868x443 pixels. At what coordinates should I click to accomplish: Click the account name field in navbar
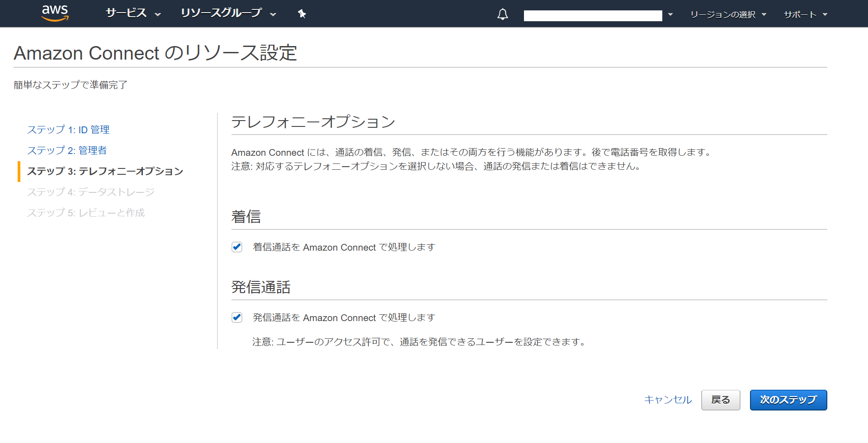[x=593, y=15]
